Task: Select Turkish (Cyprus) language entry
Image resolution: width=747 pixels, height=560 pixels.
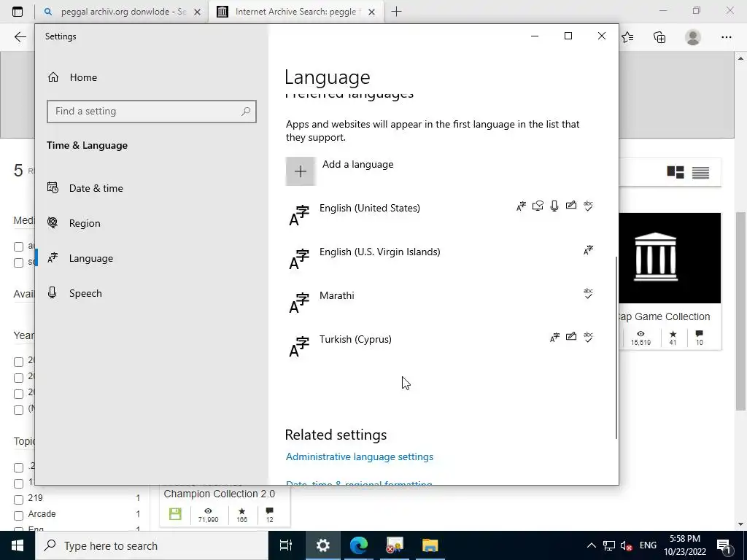Action: click(x=441, y=346)
